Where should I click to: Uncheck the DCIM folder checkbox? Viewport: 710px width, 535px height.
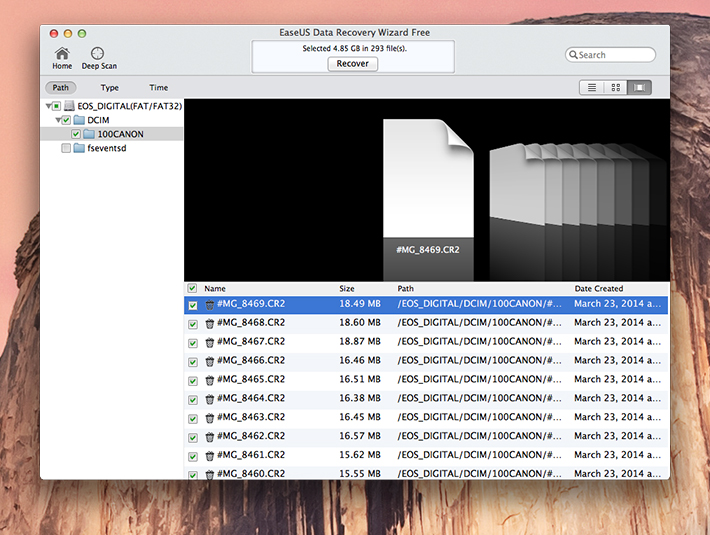[66, 120]
